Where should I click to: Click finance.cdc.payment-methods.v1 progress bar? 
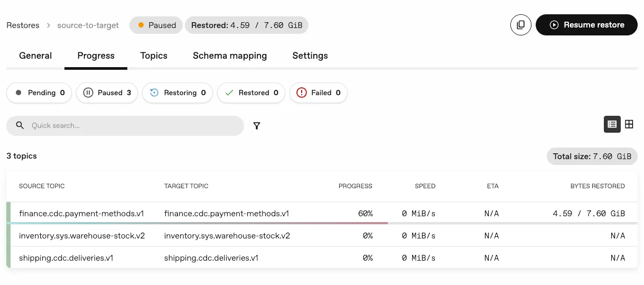198,223
